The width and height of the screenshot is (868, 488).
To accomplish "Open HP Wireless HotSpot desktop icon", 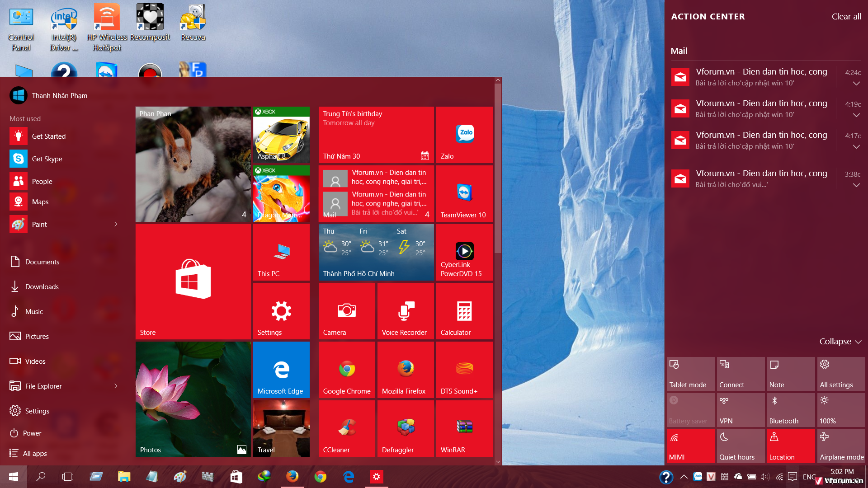I will (107, 27).
